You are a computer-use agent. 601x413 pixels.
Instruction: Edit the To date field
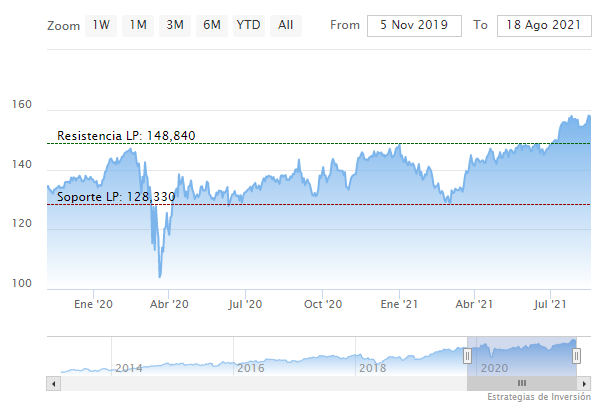click(542, 24)
